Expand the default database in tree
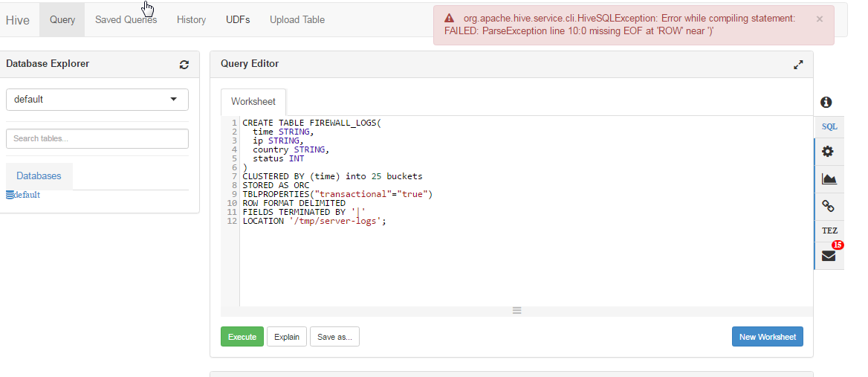868x377 pixels. [26, 195]
